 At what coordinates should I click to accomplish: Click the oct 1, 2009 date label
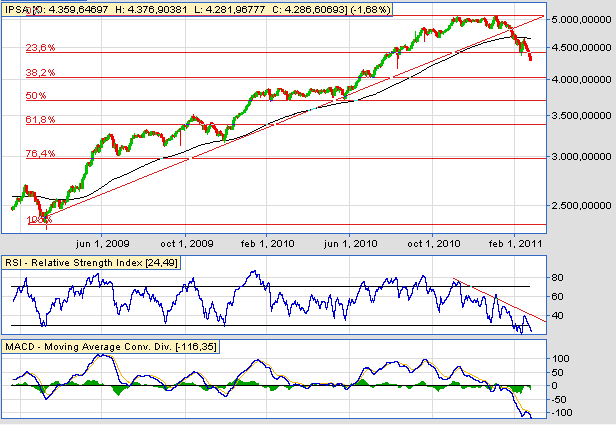[187, 244]
